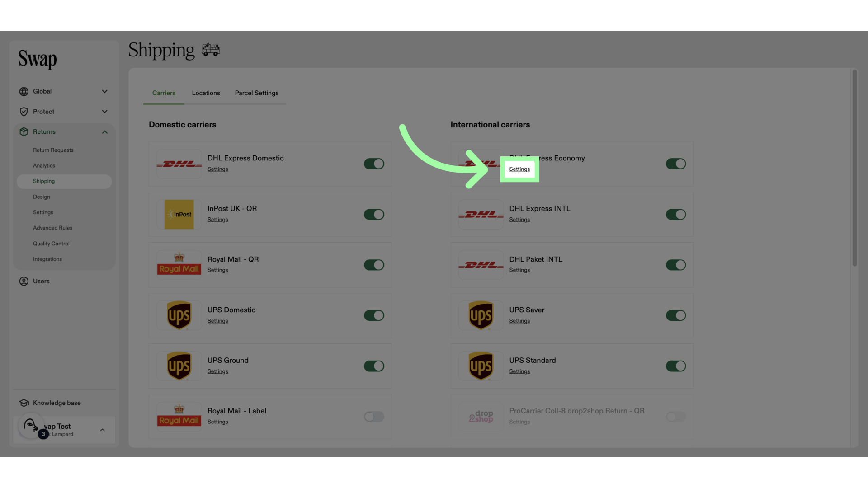Open Quality Control page

pos(51,244)
